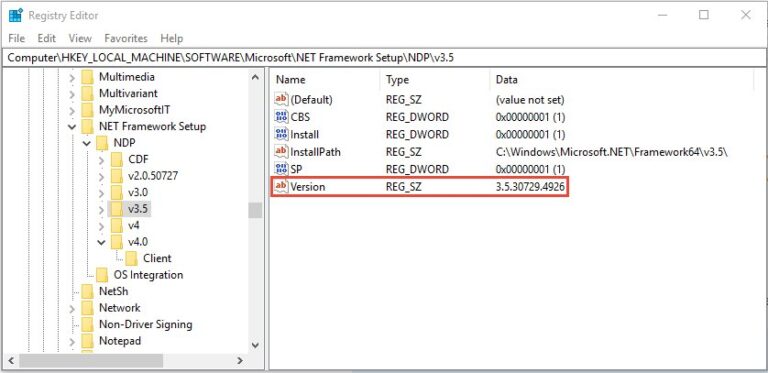Open the View menu
768x373 pixels.
(x=80, y=38)
